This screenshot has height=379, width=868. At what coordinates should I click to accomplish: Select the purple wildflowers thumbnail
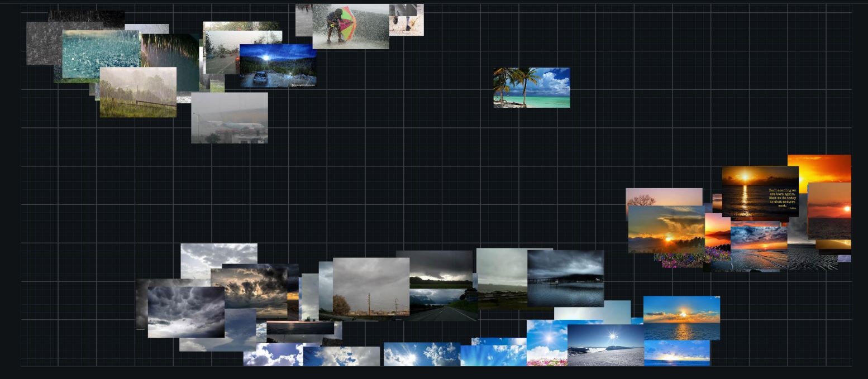(683, 260)
